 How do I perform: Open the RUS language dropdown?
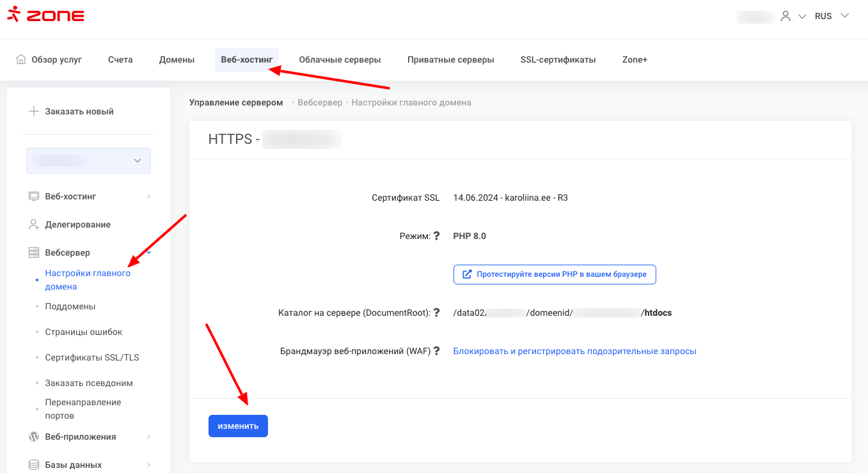point(832,17)
